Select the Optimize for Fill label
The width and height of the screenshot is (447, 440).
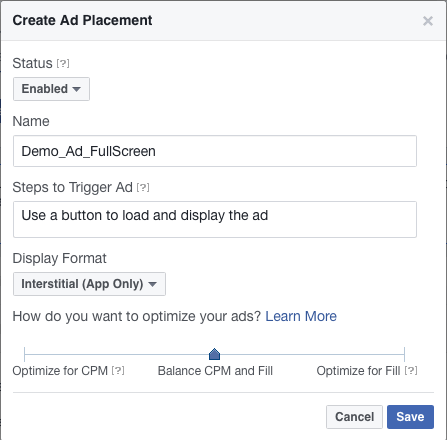click(x=358, y=371)
